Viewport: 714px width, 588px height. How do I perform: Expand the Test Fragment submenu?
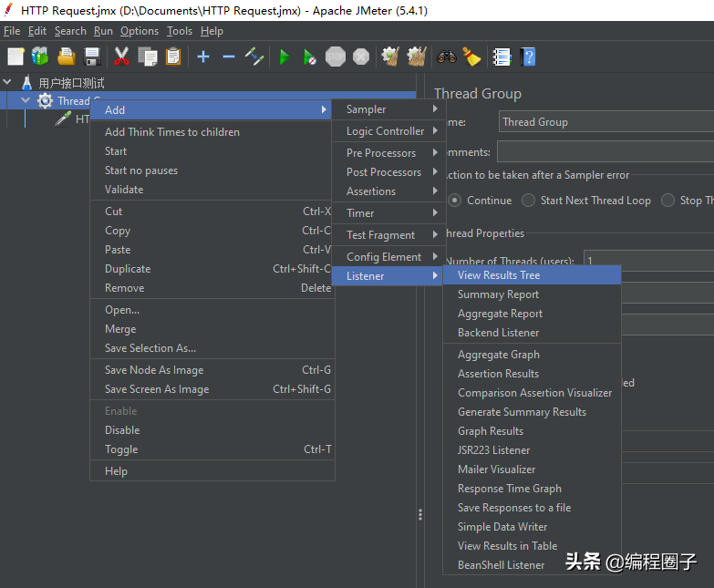tap(387, 235)
